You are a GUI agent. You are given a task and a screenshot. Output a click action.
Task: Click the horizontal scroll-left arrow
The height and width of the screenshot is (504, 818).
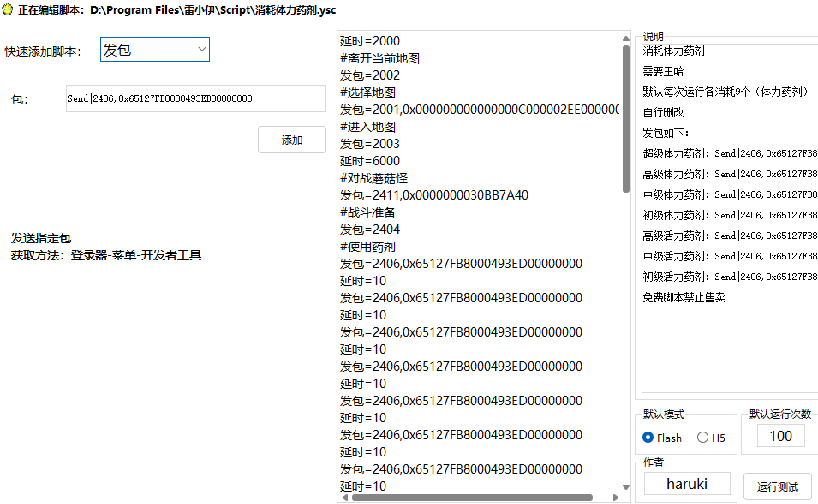click(x=345, y=497)
